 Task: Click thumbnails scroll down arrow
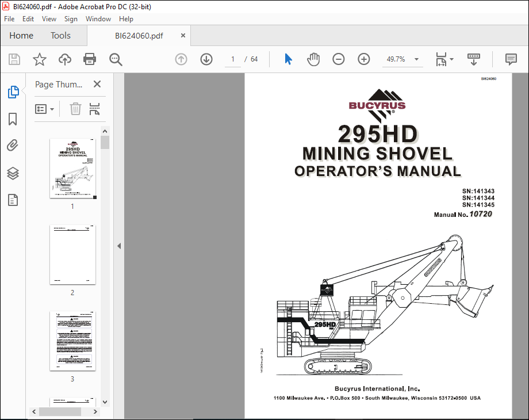[x=105, y=402]
